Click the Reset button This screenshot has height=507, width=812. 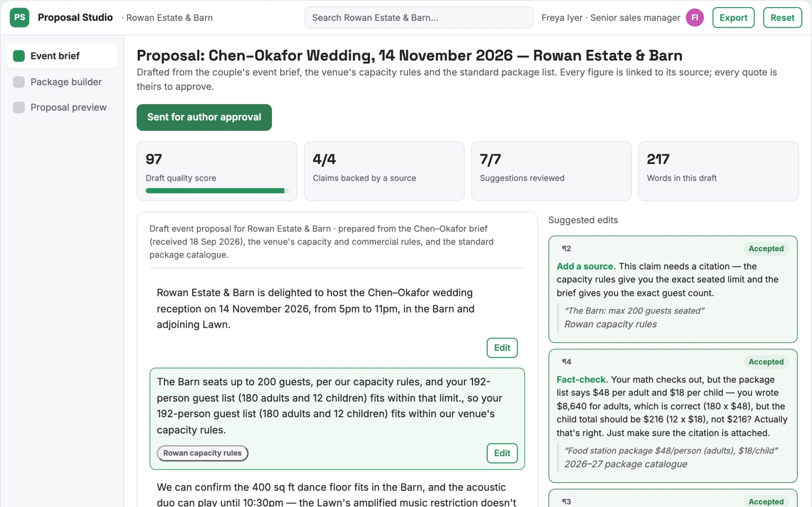[782, 17]
